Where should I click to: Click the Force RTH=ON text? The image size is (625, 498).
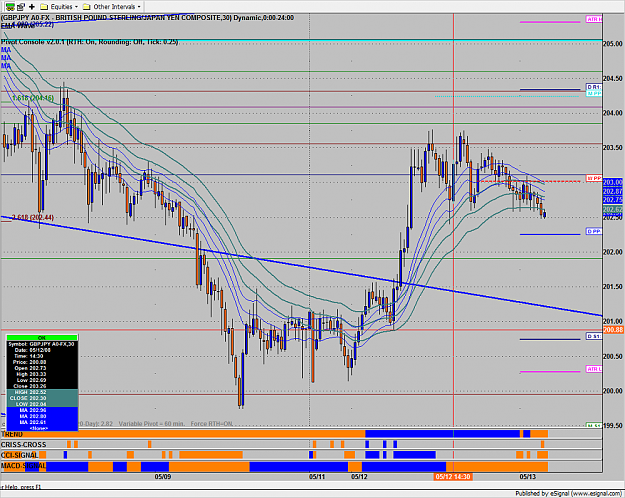click(212, 423)
